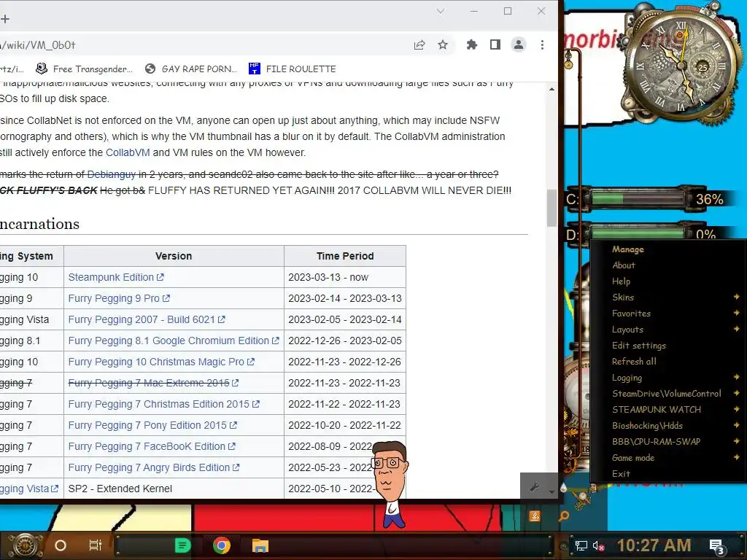This screenshot has height=560, width=747.
Task: Open the steampunk Start button
Action: (x=24, y=545)
